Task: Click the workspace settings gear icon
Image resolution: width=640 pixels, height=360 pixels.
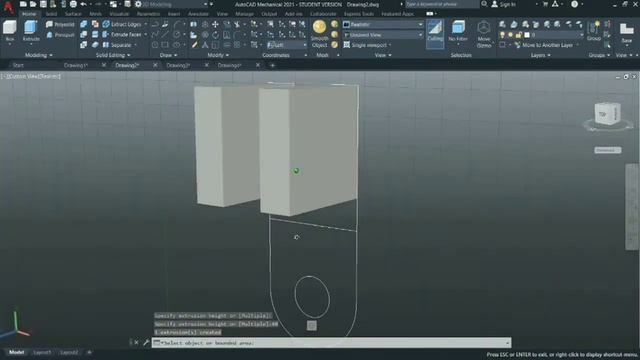Action: (138, 4)
